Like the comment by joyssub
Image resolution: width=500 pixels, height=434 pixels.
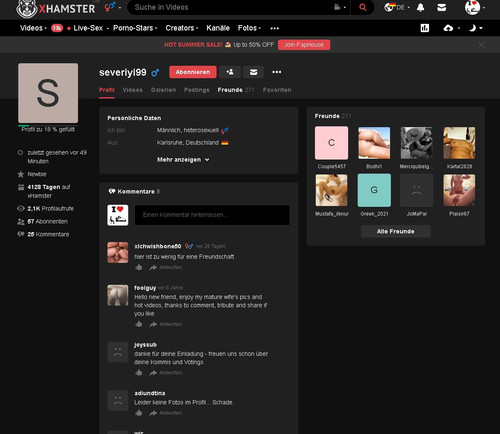pyautogui.click(x=139, y=373)
